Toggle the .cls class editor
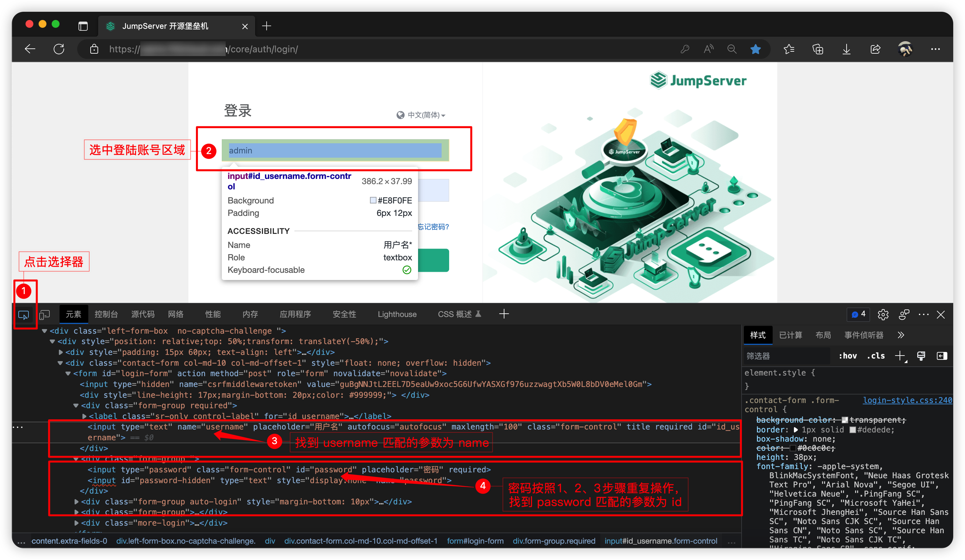 point(876,356)
